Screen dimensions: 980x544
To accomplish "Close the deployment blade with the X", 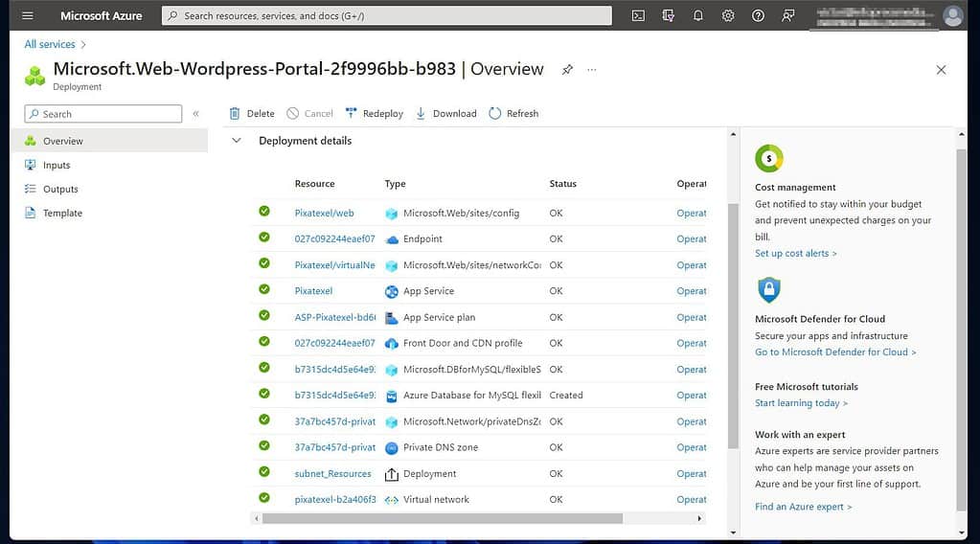I will pyautogui.click(x=942, y=70).
